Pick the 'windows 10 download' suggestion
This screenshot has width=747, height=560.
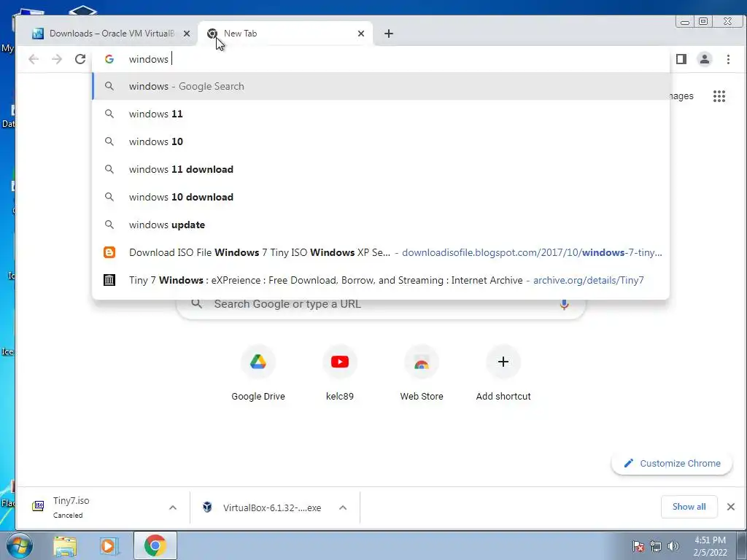pyautogui.click(x=381, y=197)
